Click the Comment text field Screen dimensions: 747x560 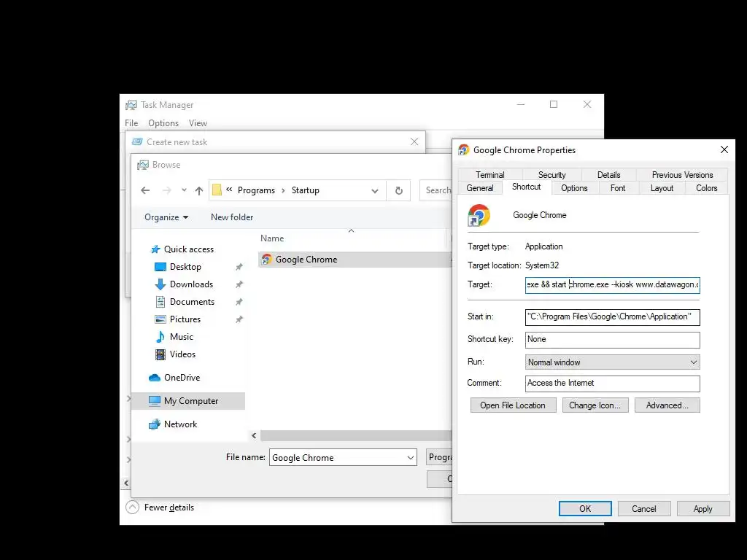(612, 384)
